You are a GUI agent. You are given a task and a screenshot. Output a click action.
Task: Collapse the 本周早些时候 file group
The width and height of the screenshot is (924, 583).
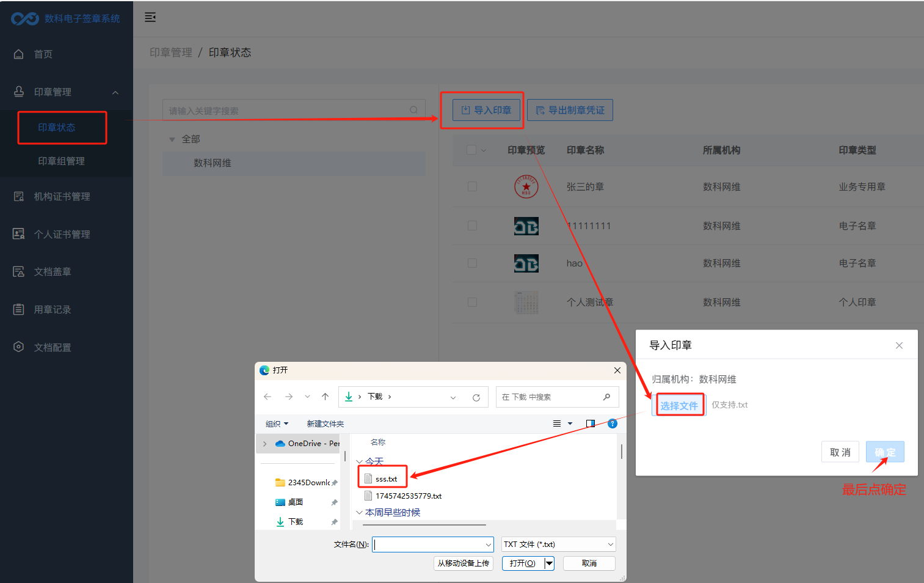359,512
